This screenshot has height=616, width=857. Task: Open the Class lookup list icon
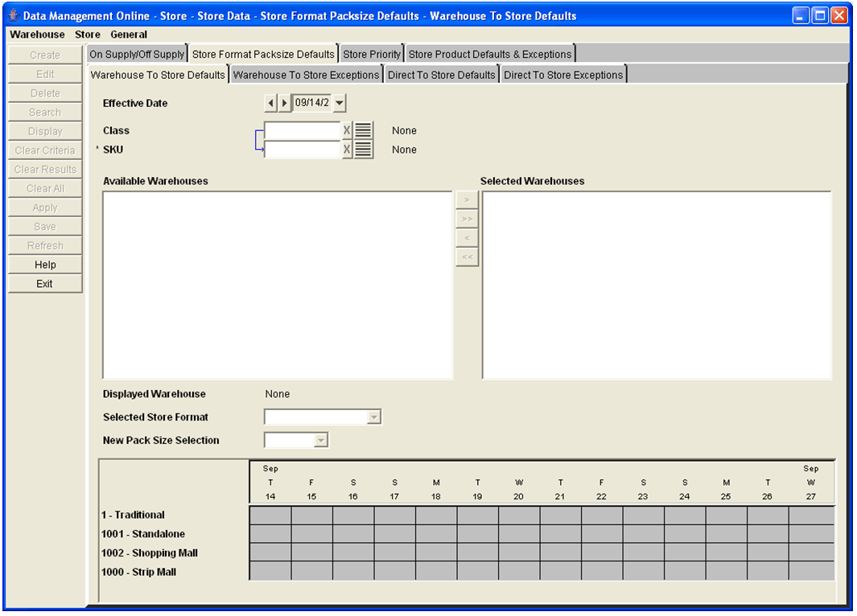point(364,130)
